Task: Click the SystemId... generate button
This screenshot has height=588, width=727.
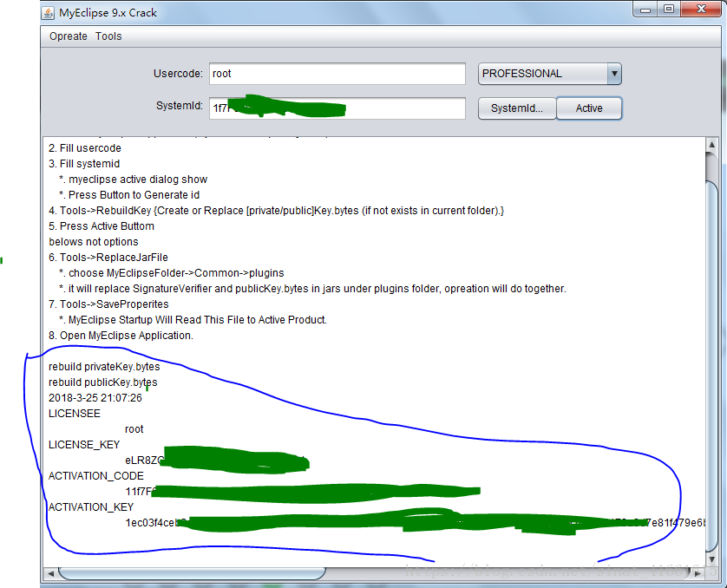Action: pos(517,108)
